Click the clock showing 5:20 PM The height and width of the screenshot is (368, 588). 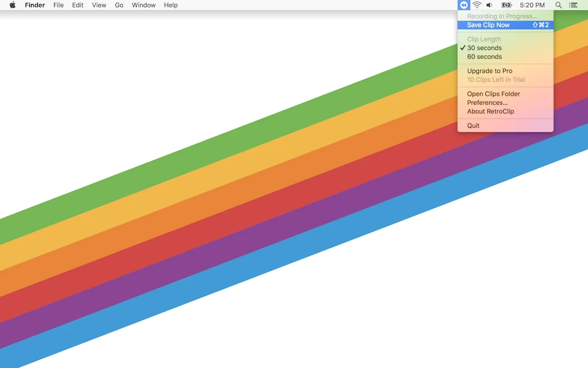pyautogui.click(x=532, y=5)
